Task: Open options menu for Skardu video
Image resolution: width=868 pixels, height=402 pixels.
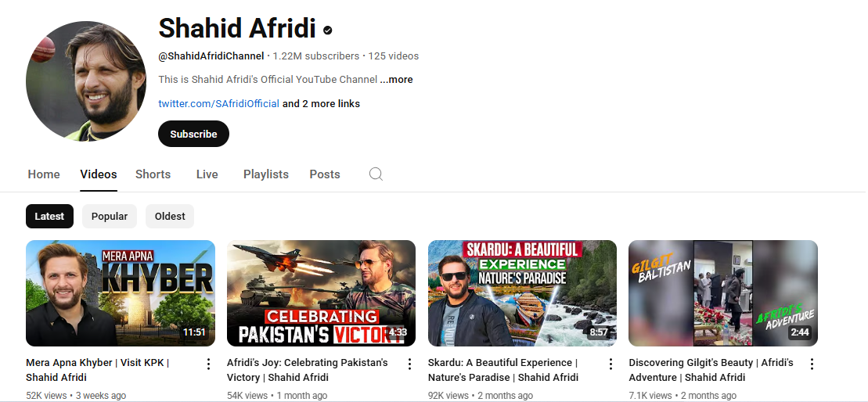Action: pyautogui.click(x=610, y=364)
